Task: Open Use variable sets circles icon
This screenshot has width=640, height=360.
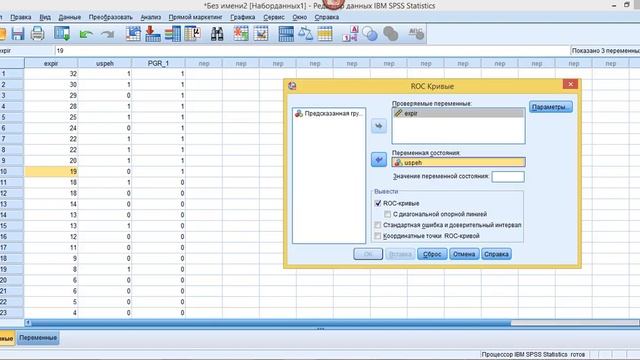Action: click(x=370, y=34)
